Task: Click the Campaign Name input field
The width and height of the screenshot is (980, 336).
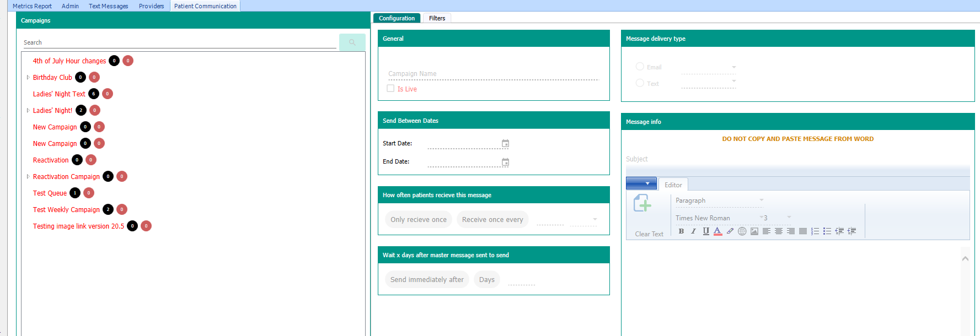Action: (493, 74)
